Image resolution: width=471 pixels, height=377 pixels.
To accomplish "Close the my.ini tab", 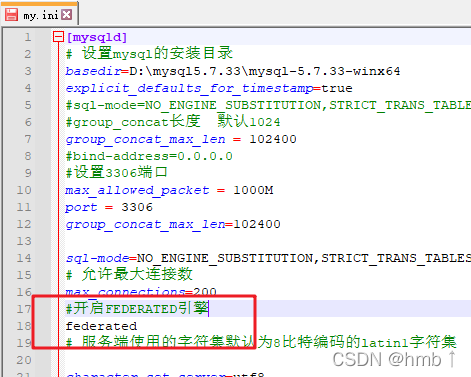I will point(67,14).
